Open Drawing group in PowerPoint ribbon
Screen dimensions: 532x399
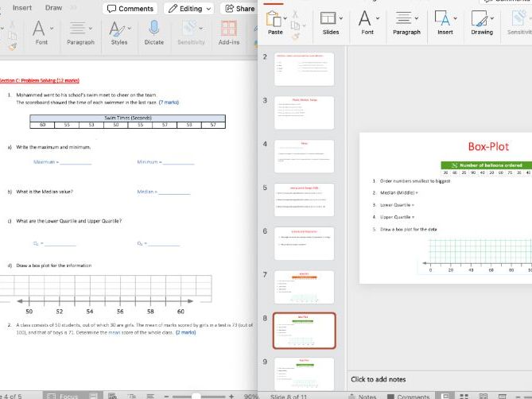tap(482, 23)
